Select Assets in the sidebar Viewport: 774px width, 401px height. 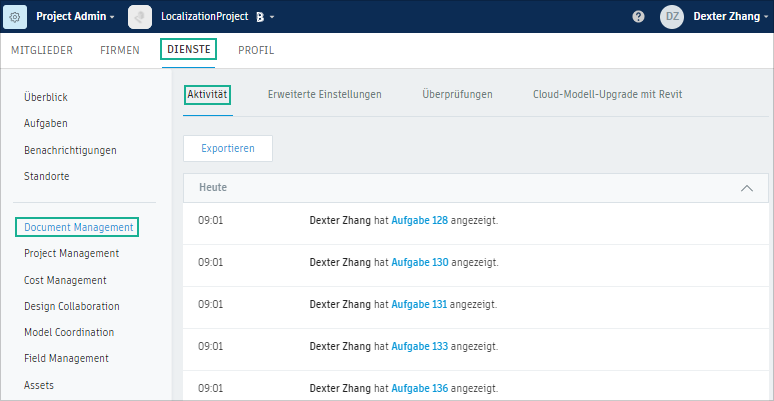point(39,385)
